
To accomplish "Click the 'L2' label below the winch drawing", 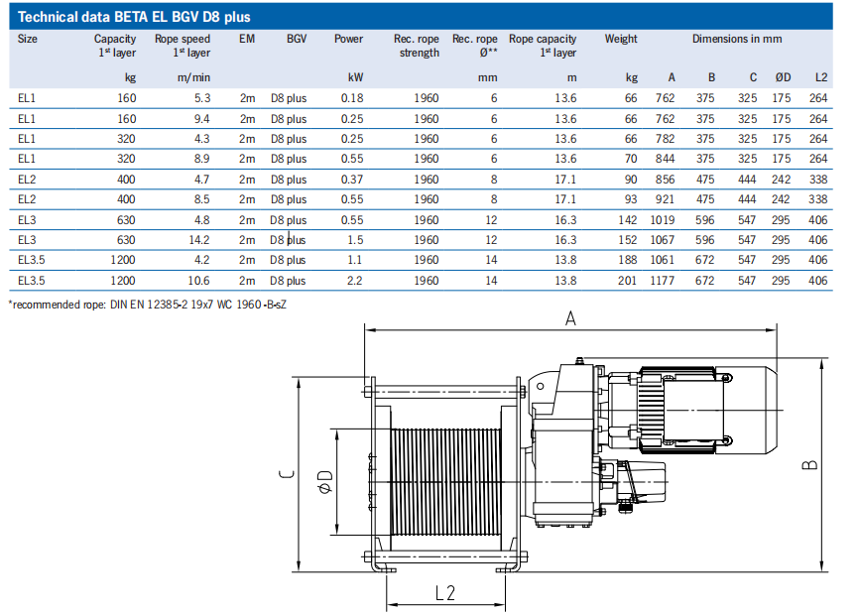I will (445, 592).
